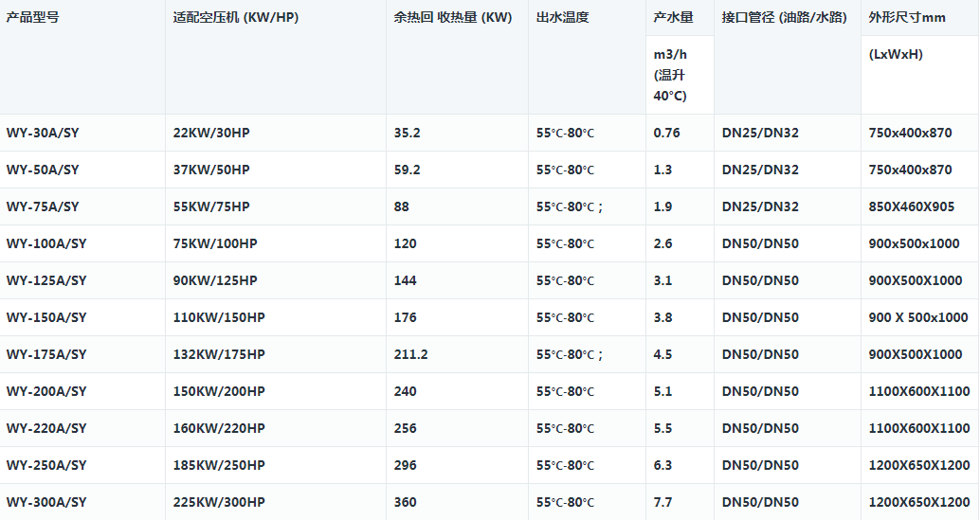
Task: Select dimension 850X460X905
Action: click(x=911, y=206)
